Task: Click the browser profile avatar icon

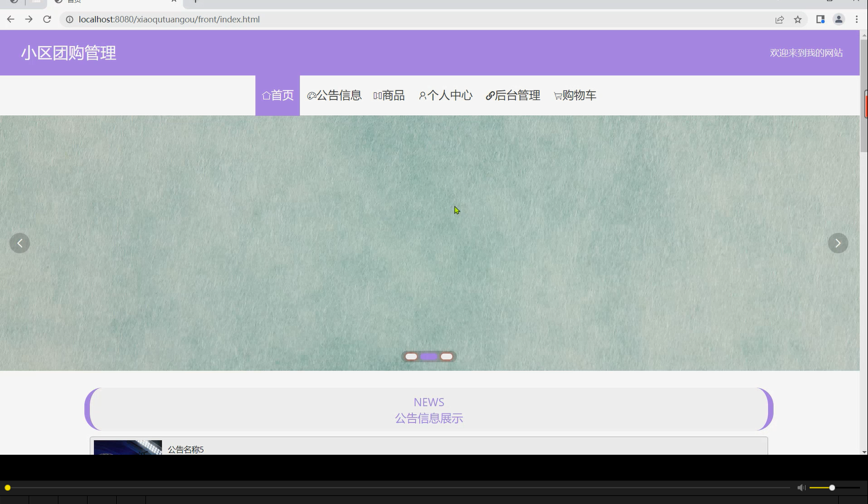Action: pyautogui.click(x=839, y=19)
